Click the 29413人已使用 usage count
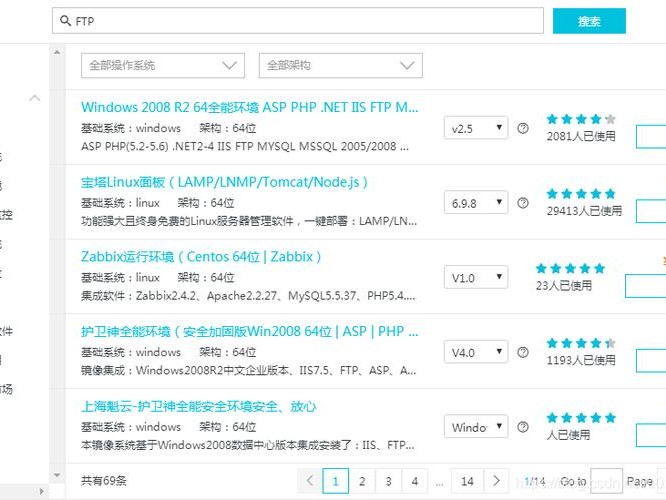The height and width of the screenshot is (500, 666). click(584, 211)
